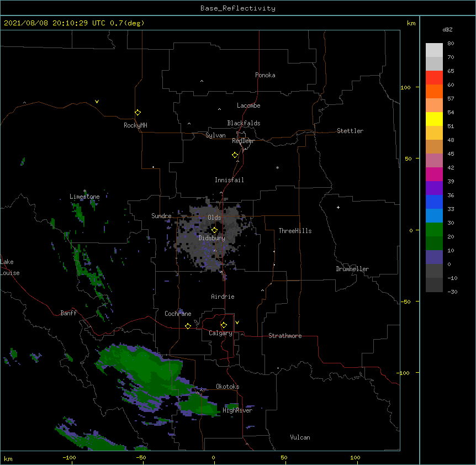Select the Lacombe label
476x465 pixels.
pos(248,105)
